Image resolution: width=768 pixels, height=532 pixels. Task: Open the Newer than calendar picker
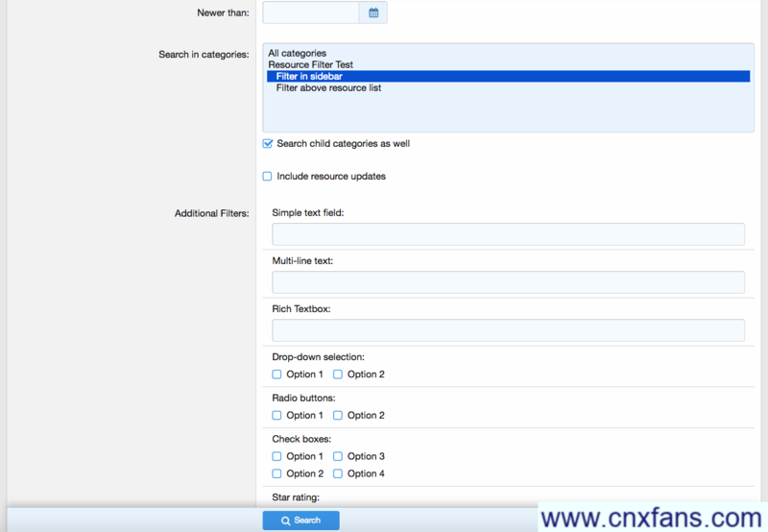click(x=373, y=12)
